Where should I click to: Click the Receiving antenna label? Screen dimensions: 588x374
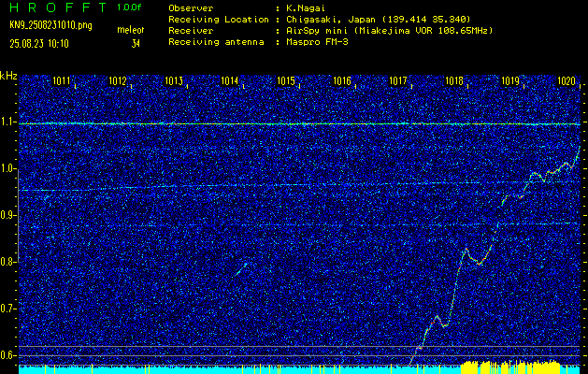coord(216,42)
